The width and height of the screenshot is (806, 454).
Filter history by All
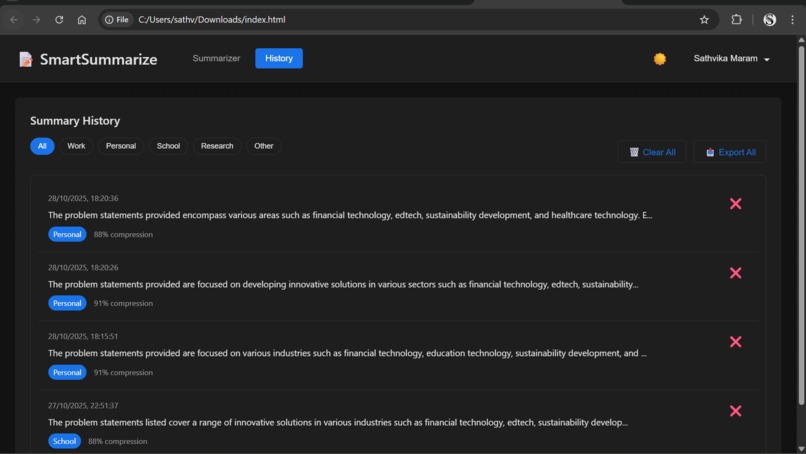42,146
